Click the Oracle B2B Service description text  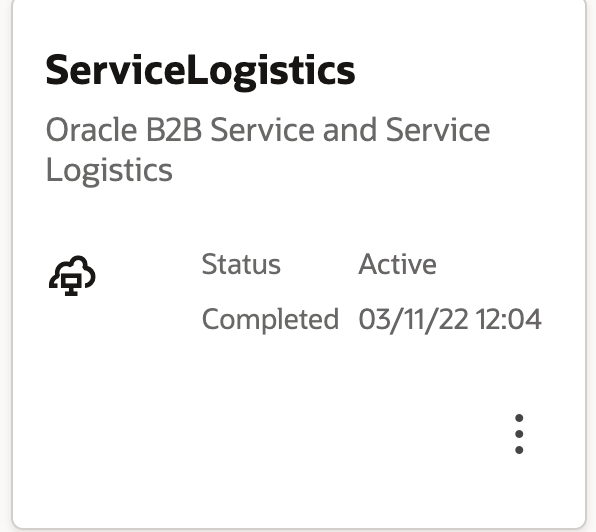[x=268, y=150]
